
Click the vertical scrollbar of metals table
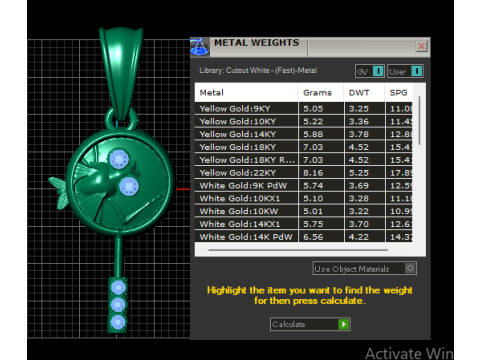point(419,121)
